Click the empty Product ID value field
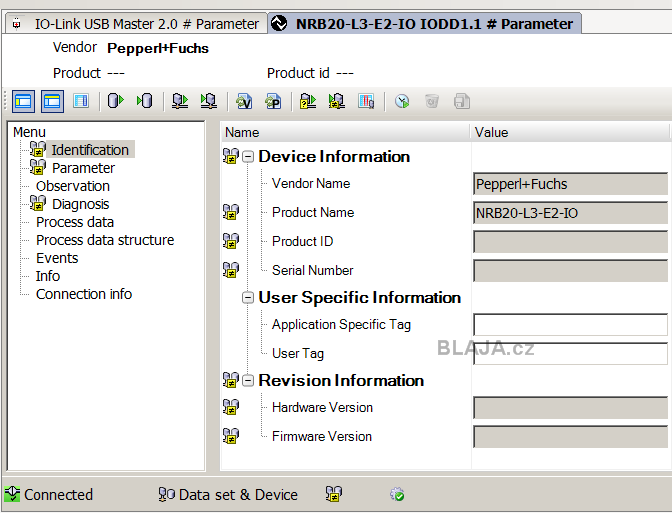672x513 pixels. tap(570, 242)
